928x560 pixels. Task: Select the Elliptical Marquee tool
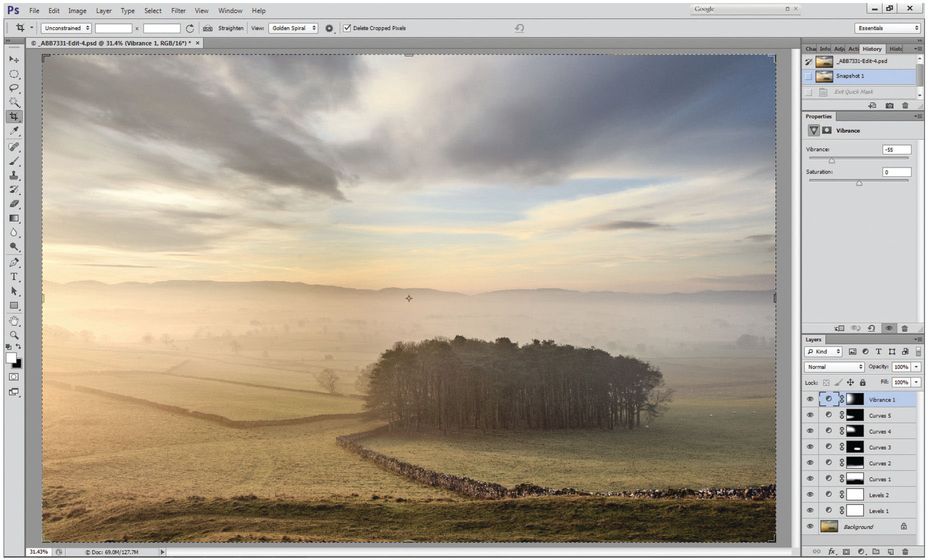click(x=13, y=74)
